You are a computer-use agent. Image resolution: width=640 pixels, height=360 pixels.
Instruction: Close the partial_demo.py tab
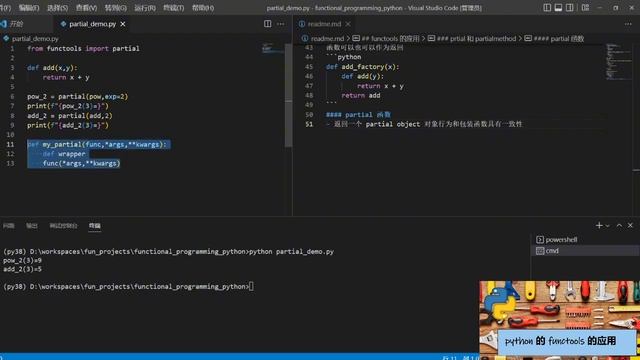(123, 24)
